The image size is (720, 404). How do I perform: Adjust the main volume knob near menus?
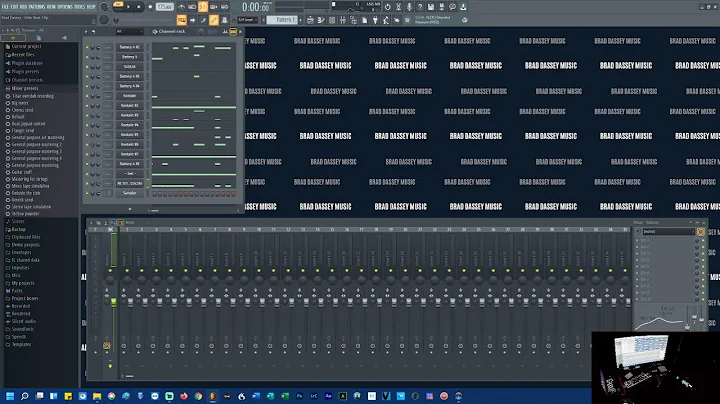104,7
